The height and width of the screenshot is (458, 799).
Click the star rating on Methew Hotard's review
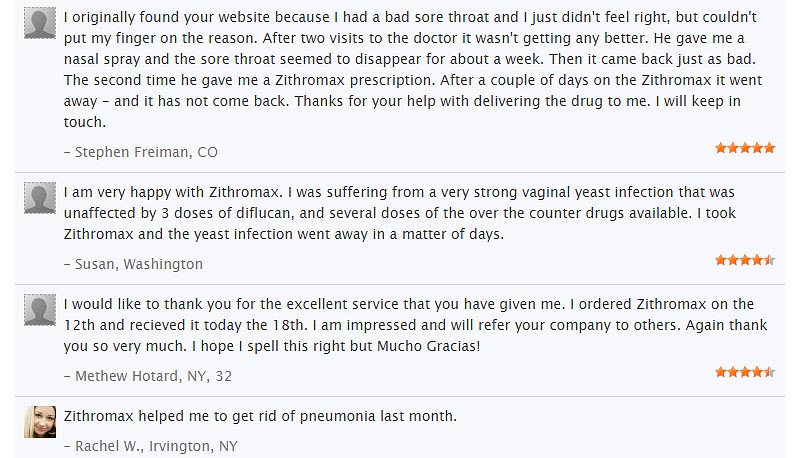(x=745, y=372)
